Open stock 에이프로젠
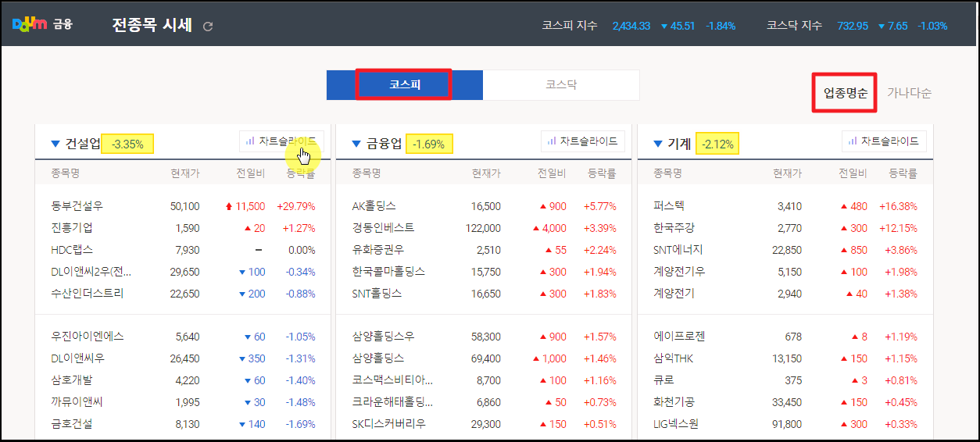This screenshot has width=980, height=442. [679, 337]
